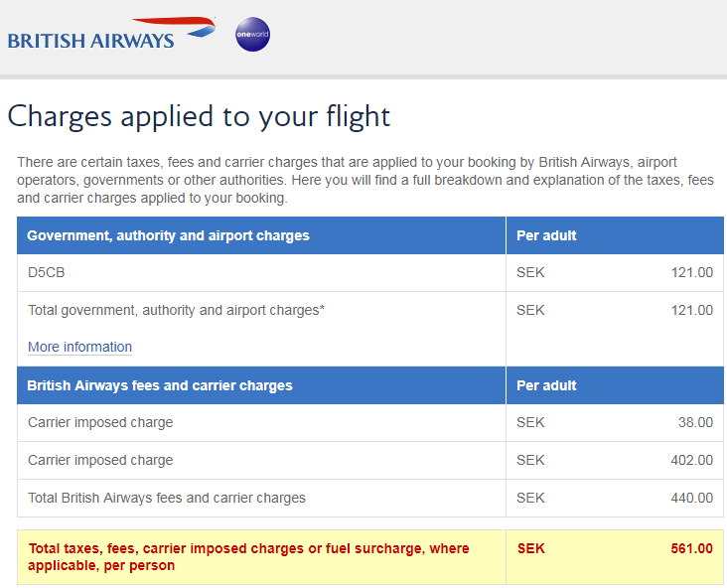Select the Carrier imposed charge row costing 402.00
The height and width of the screenshot is (588, 727).
pyautogui.click(x=100, y=460)
